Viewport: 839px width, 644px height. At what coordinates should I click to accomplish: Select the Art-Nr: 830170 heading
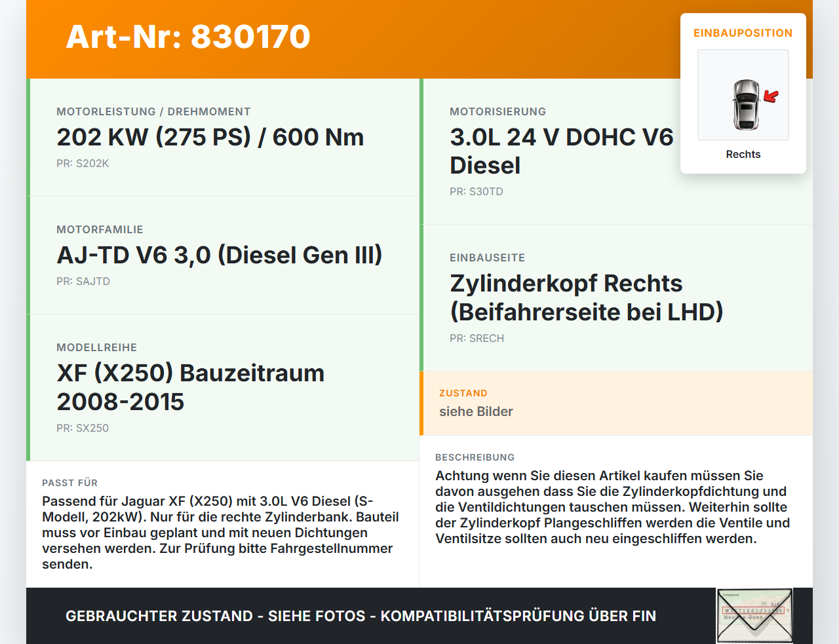[x=188, y=37]
